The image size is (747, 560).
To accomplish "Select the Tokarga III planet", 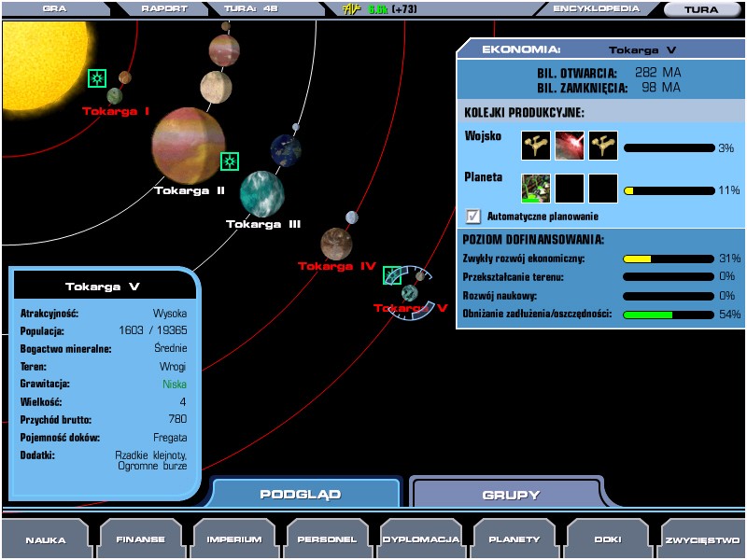I will pos(261,193).
